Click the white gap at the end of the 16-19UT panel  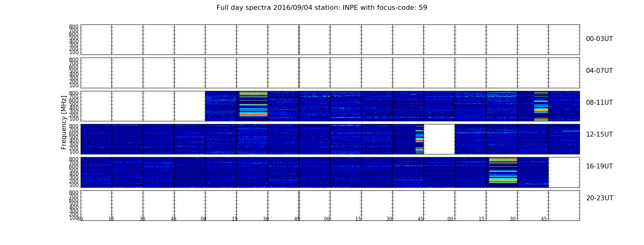(x=564, y=172)
